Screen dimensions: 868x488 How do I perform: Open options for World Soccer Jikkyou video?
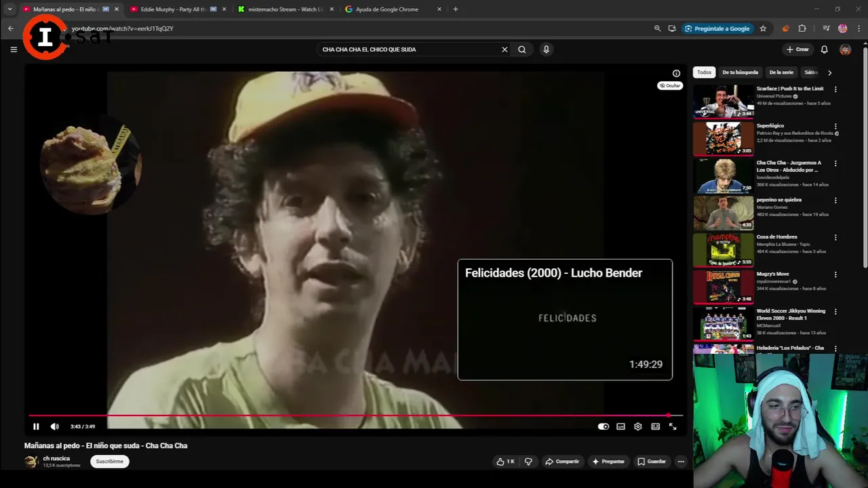(835, 312)
